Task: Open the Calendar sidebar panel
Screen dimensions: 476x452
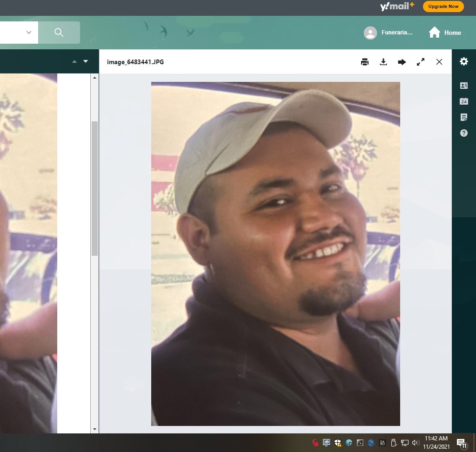Action: click(x=463, y=101)
